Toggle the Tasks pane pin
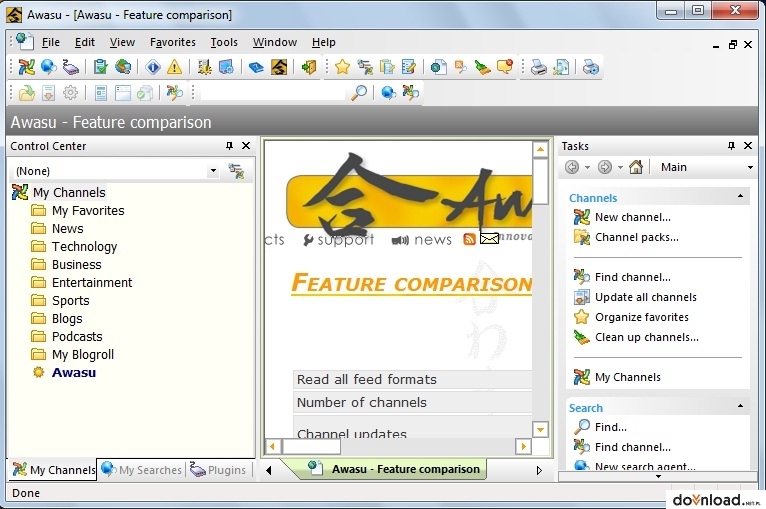The width and height of the screenshot is (766, 509). (731, 146)
